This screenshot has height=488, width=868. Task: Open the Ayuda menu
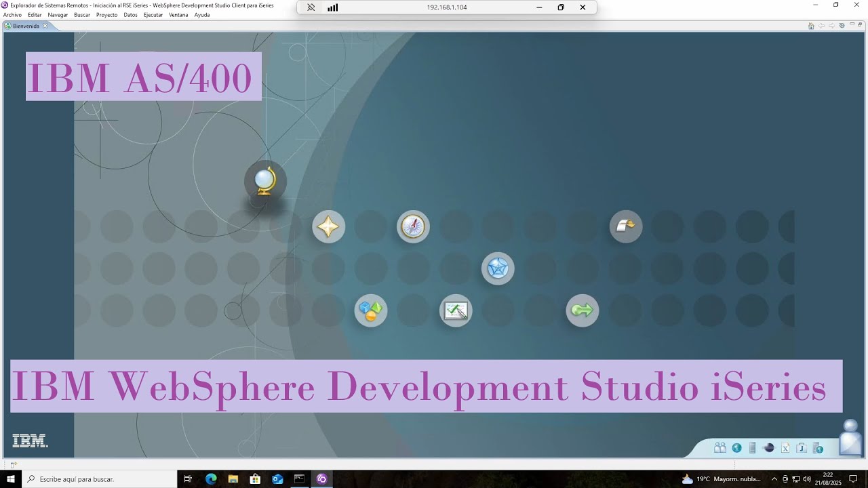[x=202, y=15]
